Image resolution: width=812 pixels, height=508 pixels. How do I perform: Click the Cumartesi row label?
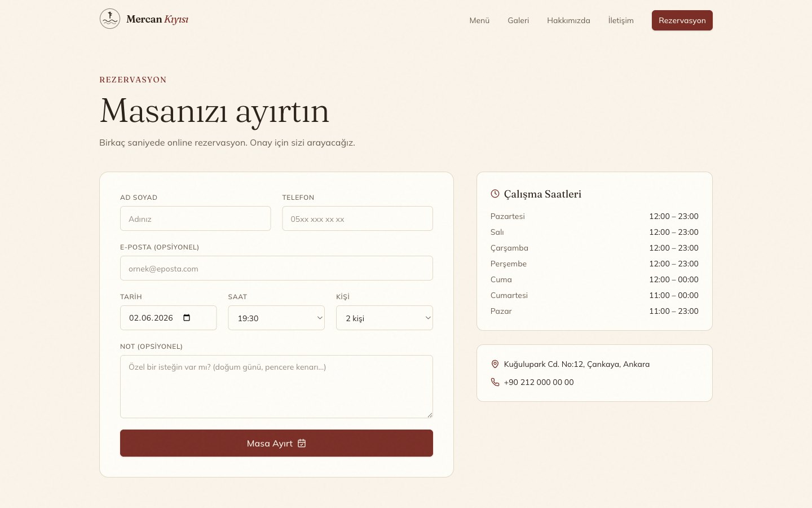click(509, 295)
